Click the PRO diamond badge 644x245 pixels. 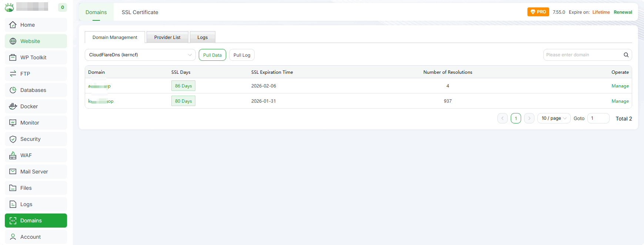click(538, 12)
